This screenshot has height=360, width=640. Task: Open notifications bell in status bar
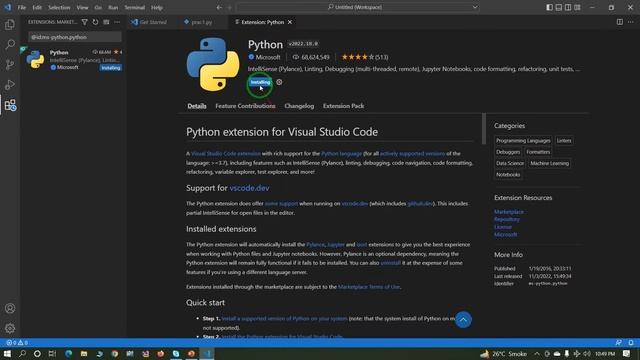tap(631, 342)
